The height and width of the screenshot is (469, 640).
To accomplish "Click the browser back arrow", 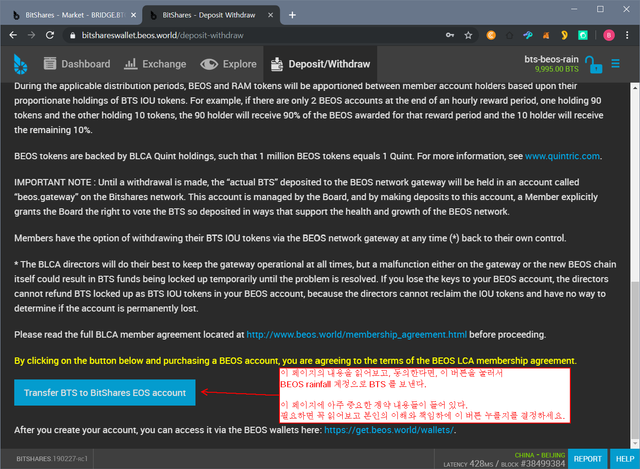I will 13,36.
